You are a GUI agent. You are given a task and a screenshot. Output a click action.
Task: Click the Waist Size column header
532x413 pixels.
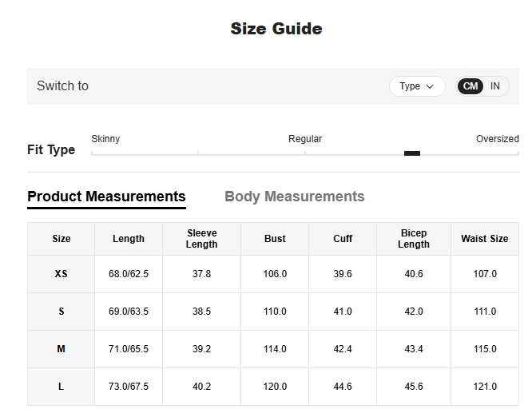[484, 239]
